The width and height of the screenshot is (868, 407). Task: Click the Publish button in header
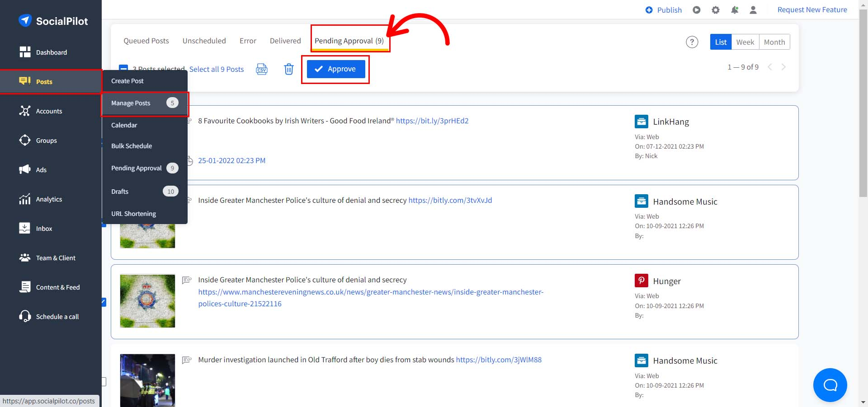coord(663,9)
